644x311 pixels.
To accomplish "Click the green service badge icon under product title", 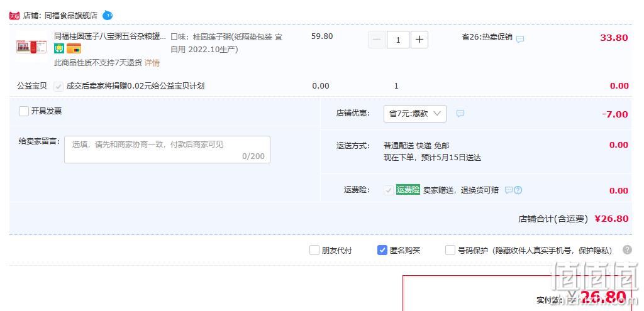I will pyautogui.click(x=59, y=48).
